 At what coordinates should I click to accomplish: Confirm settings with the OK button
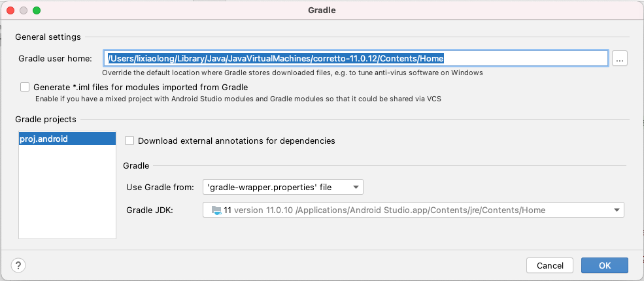605,265
